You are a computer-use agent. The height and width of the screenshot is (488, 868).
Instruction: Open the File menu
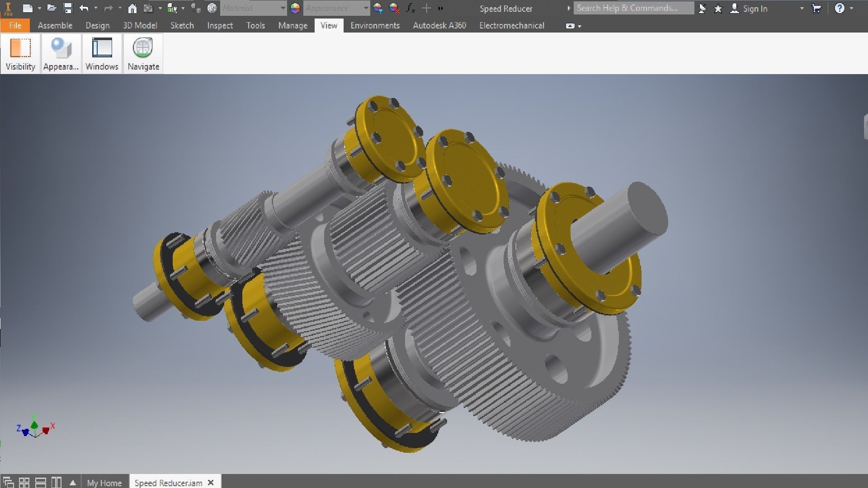click(15, 26)
